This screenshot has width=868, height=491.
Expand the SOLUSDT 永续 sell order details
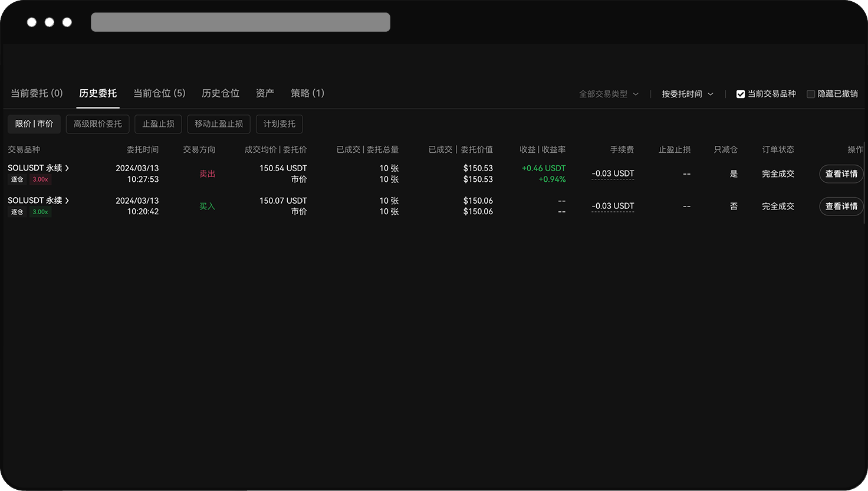38,168
